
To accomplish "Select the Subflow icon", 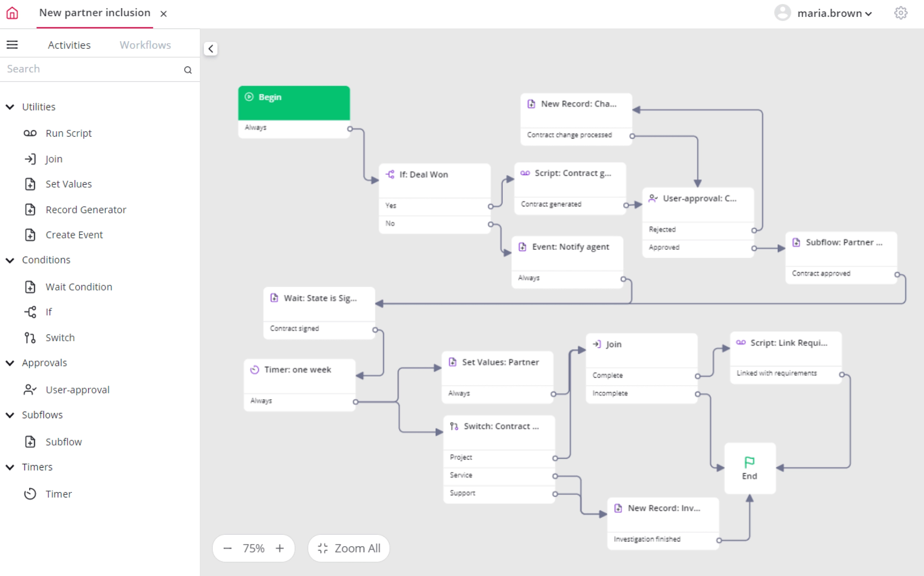I will pyautogui.click(x=31, y=442).
